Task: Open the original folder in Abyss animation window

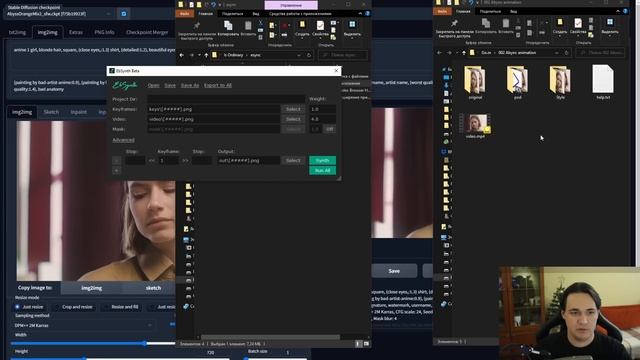Action: (475, 82)
